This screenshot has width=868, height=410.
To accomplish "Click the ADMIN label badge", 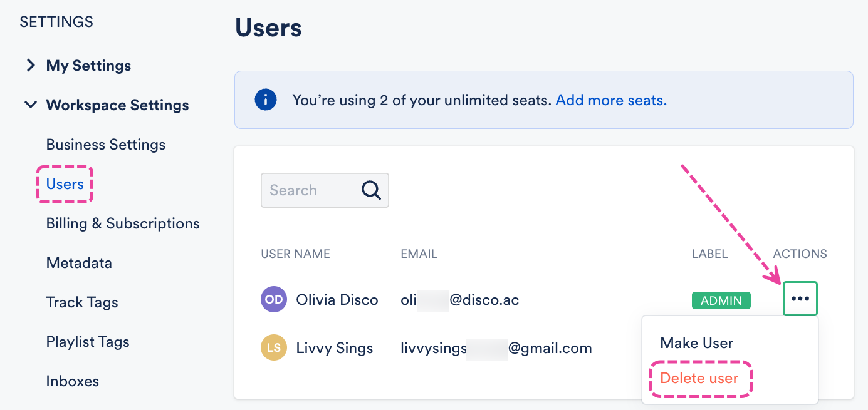I will (x=721, y=300).
